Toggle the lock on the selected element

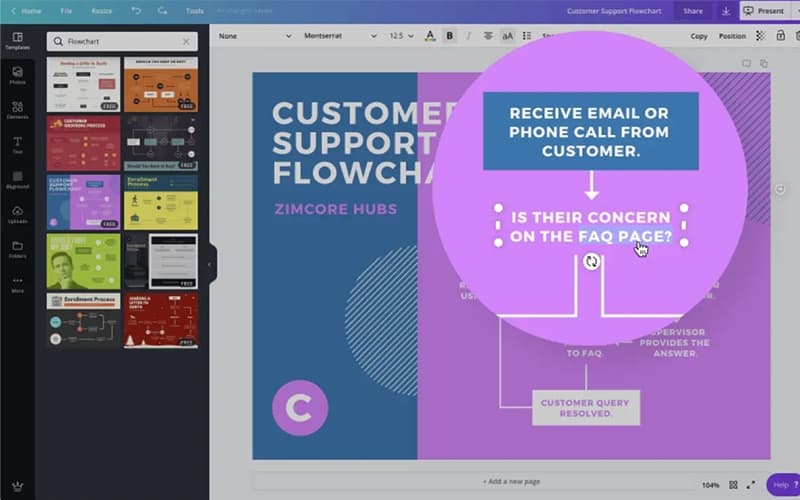778,36
